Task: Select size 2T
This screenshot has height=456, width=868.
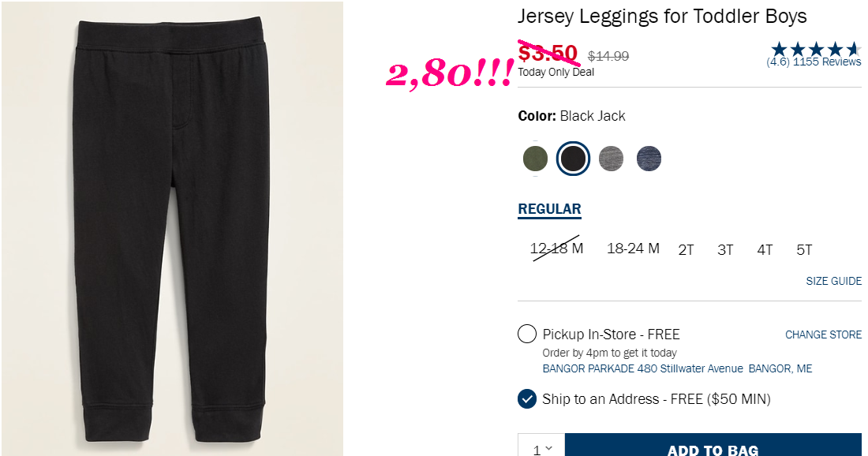Action: 686,250
